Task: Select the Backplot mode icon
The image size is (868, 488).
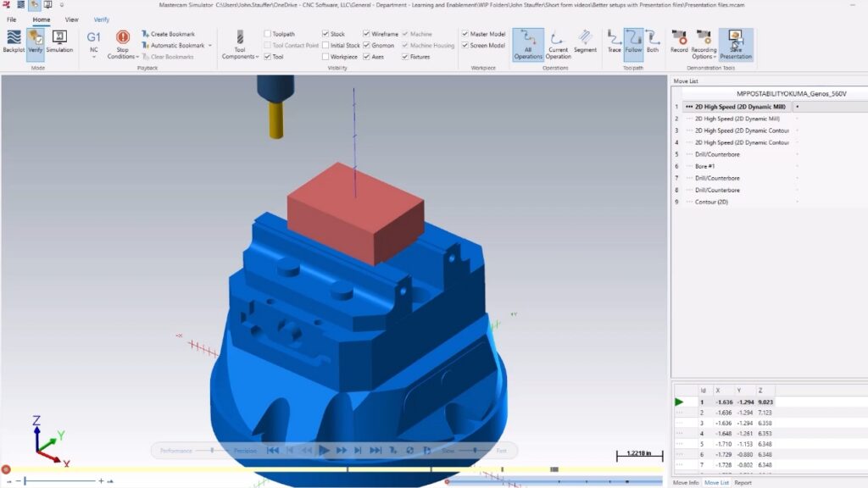Action: pos(13,37)
